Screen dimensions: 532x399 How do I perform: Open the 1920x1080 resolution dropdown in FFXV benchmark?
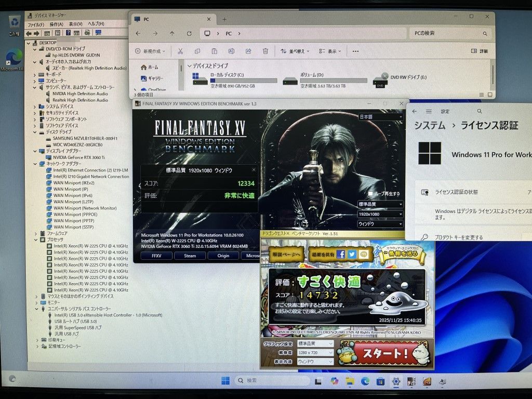(x=380, y=214)
